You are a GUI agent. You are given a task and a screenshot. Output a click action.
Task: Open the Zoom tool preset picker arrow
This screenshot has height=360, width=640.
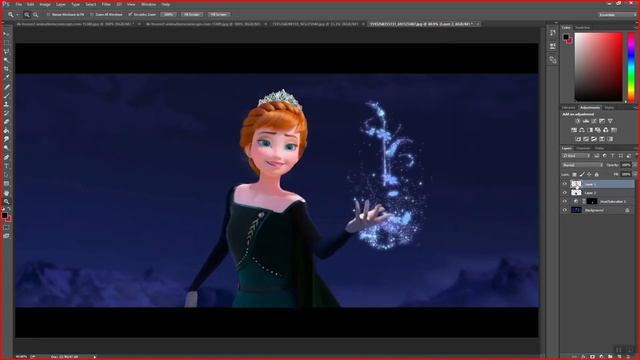(x=18, y=15)
